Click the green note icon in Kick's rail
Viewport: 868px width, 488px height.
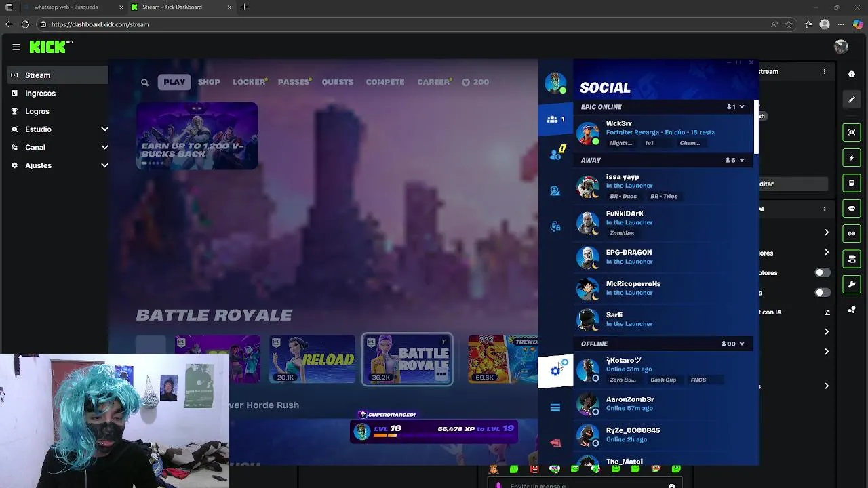point(852,183)
